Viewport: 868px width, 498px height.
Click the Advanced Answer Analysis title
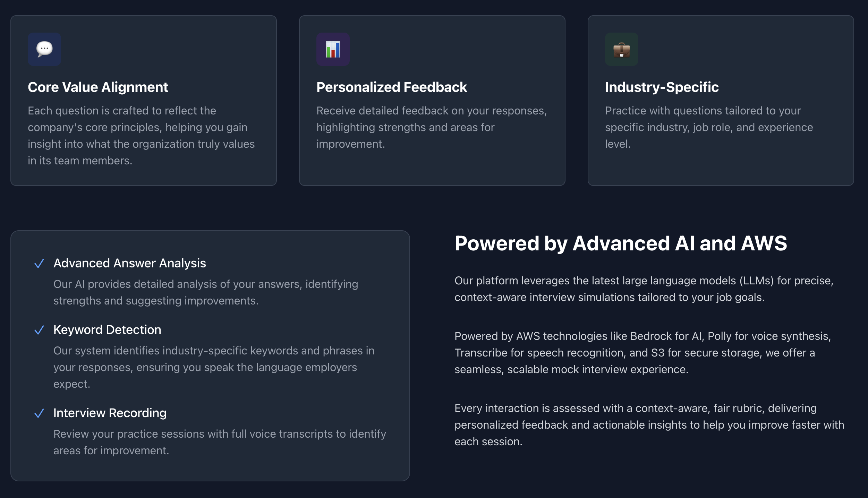[x=129, y=263]
